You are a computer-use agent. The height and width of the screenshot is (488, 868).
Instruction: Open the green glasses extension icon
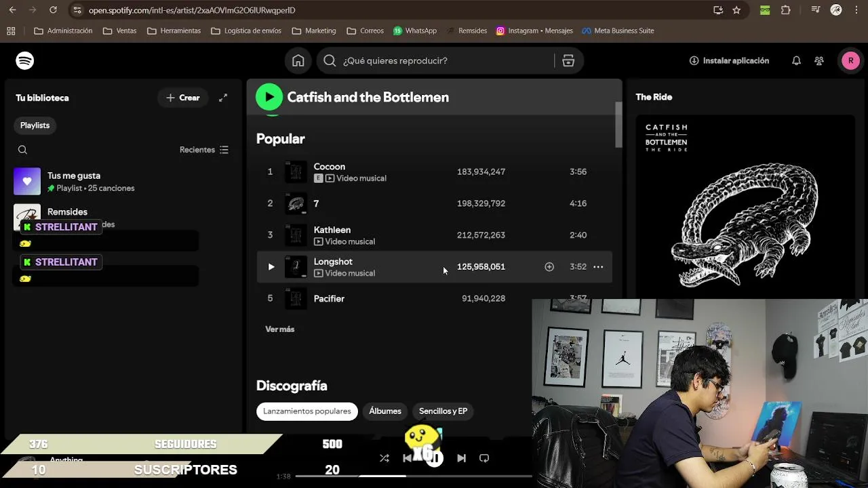click(x=765, y=10)
